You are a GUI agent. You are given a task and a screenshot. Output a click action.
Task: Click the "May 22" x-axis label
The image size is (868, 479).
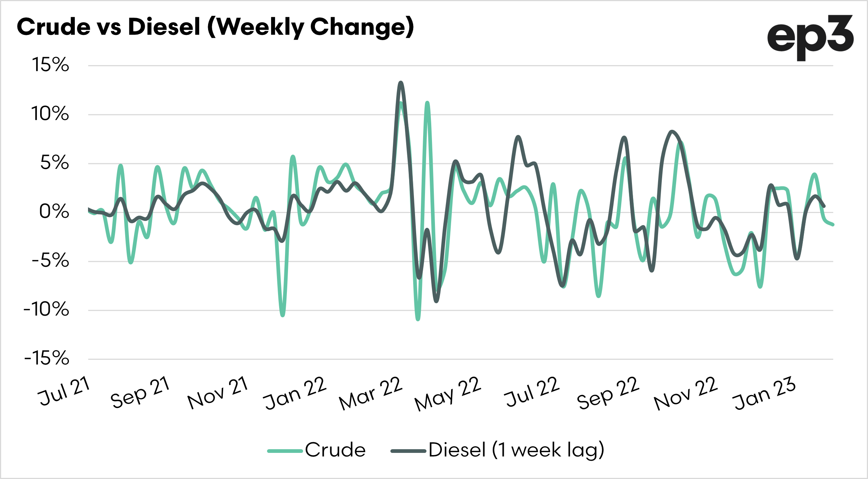coord(448,394)
